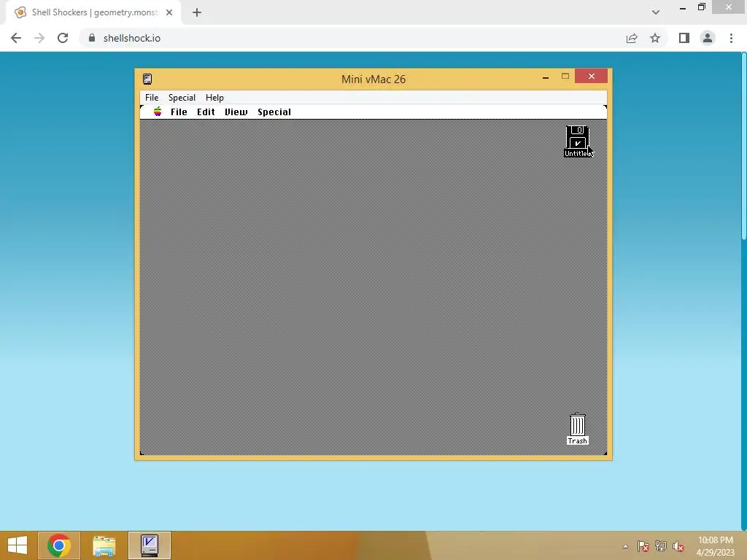Open the Apple menu in the emulated Mac

point(158,112)
